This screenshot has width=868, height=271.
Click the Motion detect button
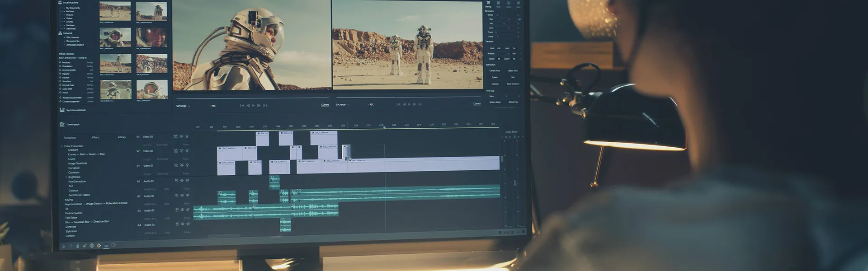(x=495, y=102)
